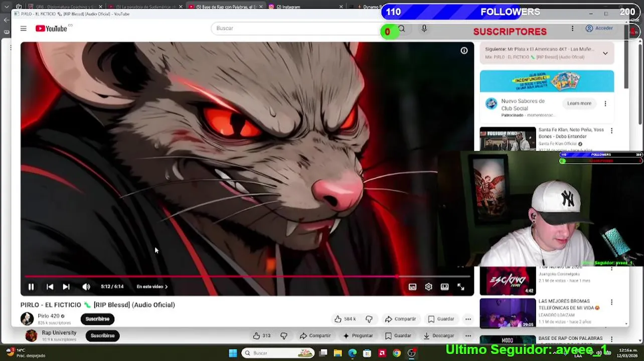Open File Explorer from the taskbar
Image resolution: width=644 pixels, height=361 pixels.
pyautogui.click(x=338, y=353)
